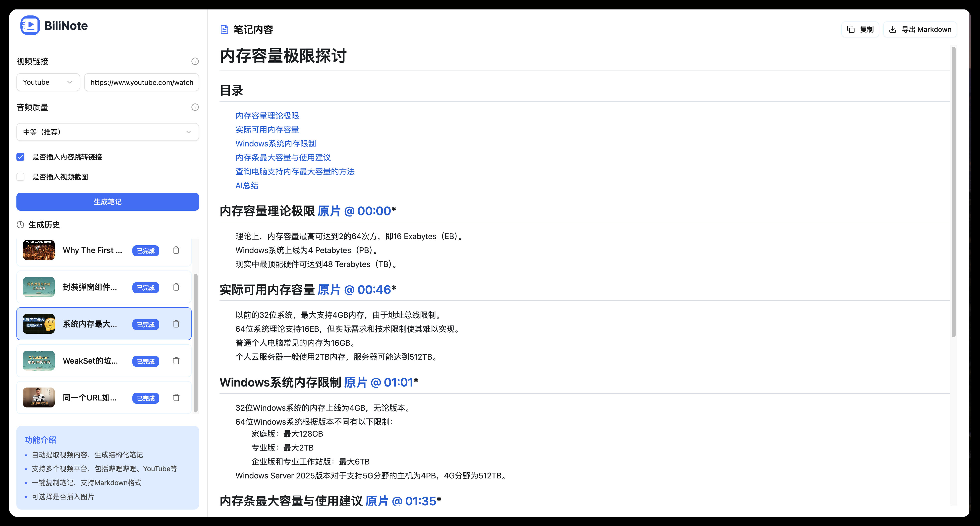Open the 内存容量理论极限 table of contents link

click(267, 116)
